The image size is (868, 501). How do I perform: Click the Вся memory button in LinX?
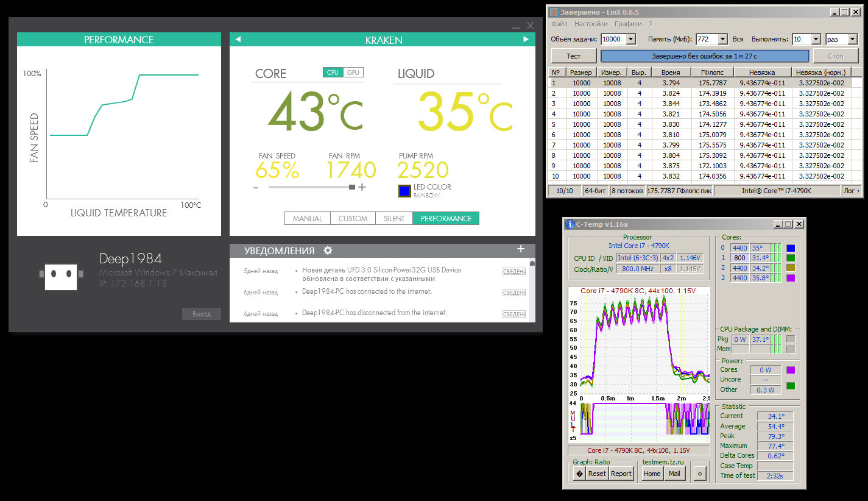tap(738, 39)
